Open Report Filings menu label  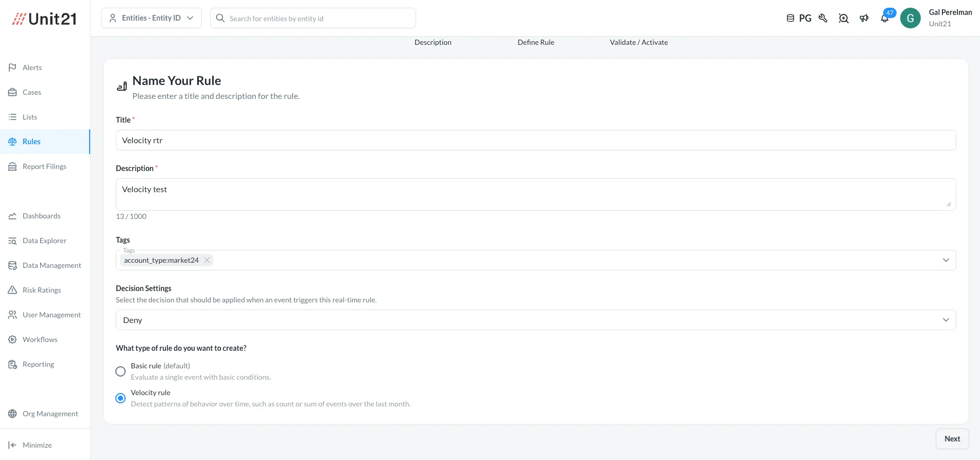pyautogui.click(x=44, y=166)
